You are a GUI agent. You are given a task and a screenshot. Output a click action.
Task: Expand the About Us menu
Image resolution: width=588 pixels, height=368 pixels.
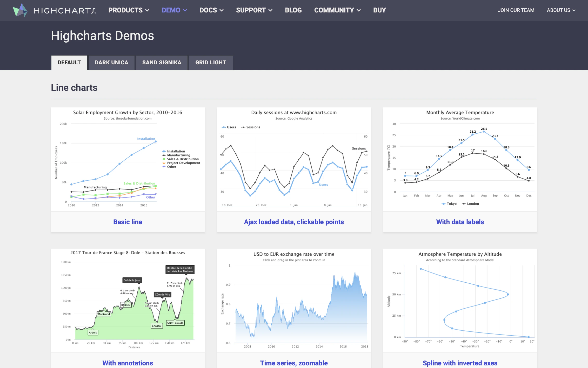[561, 10]
